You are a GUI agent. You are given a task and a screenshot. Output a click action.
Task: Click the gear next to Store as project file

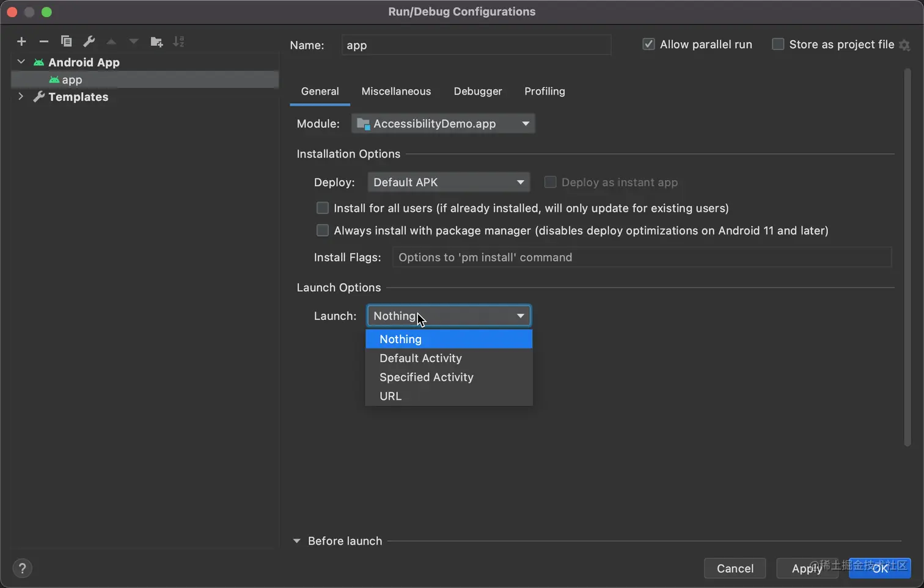904,45
